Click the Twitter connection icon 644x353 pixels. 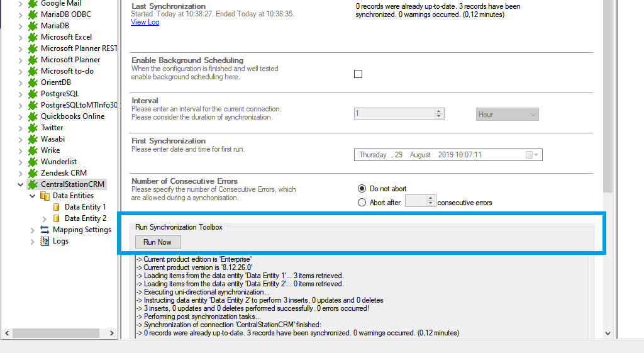click(33, 128)
